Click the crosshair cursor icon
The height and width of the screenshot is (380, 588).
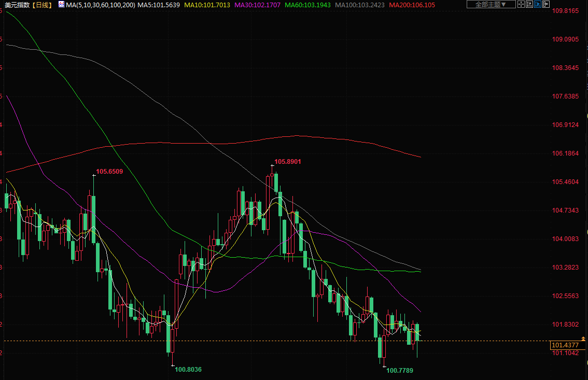pyautogui.click(x=521, y=5)
